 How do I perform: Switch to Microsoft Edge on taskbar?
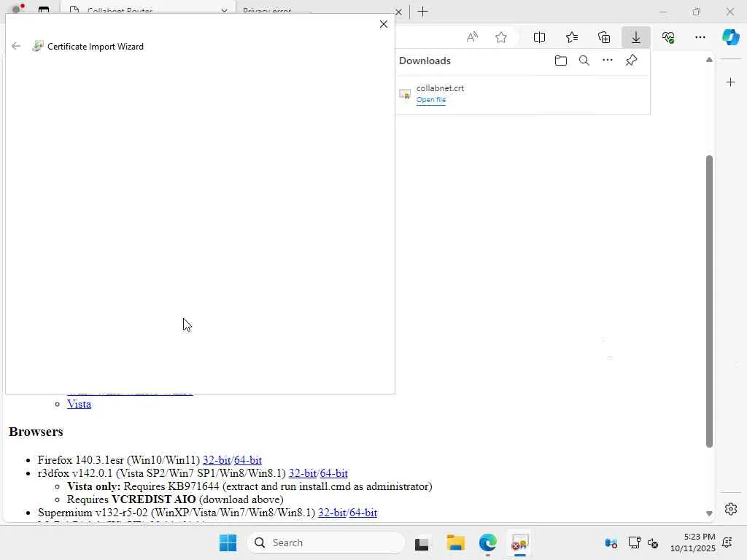click(488, 542)
